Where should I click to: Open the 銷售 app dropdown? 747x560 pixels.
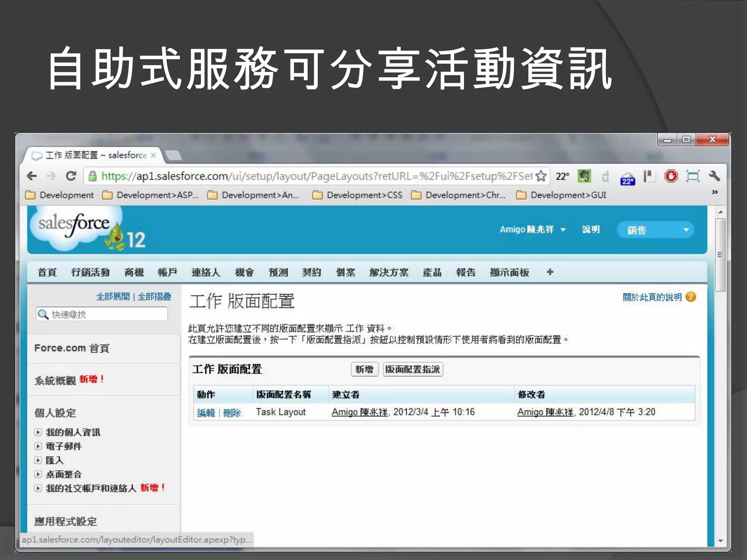655,230
